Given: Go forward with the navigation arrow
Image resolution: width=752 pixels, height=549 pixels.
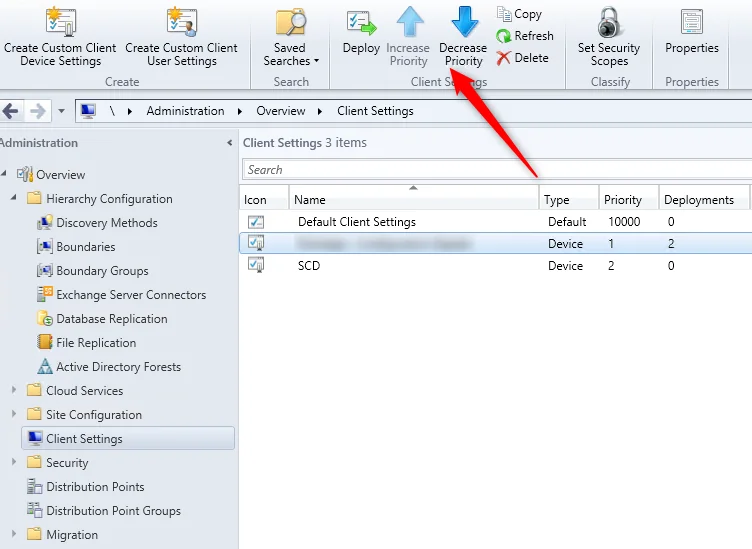Looking at the screenshot, I should click(x=37, y=111).
